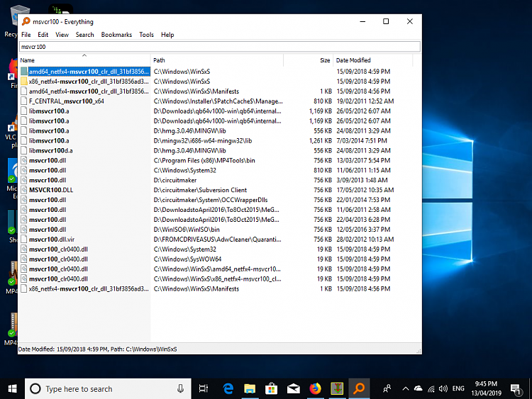
Task: Click the 1,261 KB size cell
Action: tap(321, 141)
